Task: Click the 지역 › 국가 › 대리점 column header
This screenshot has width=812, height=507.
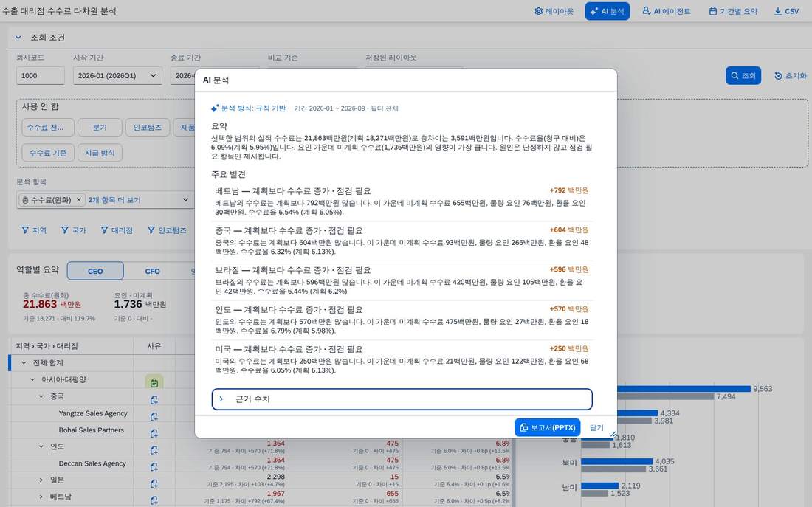Action: click(47, 346)
